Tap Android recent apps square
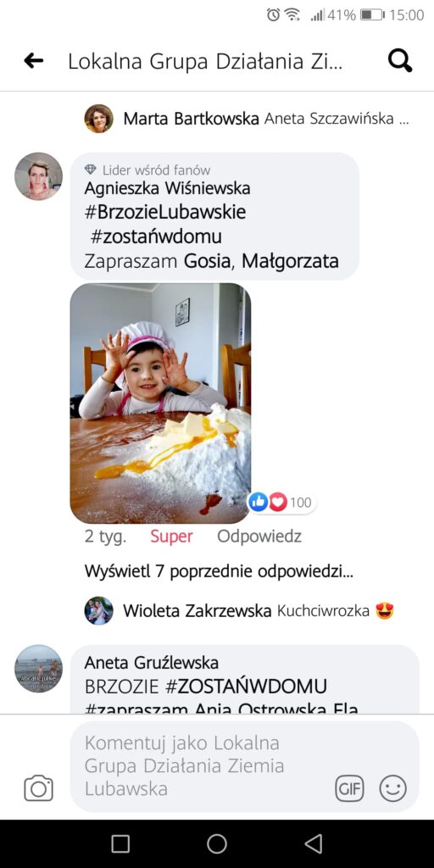Viewport: 434px width, 868px height. click(120, 843)
